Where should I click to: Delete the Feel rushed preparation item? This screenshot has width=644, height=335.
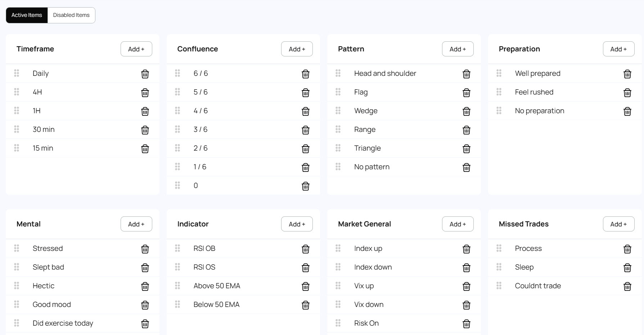[627, 93]
